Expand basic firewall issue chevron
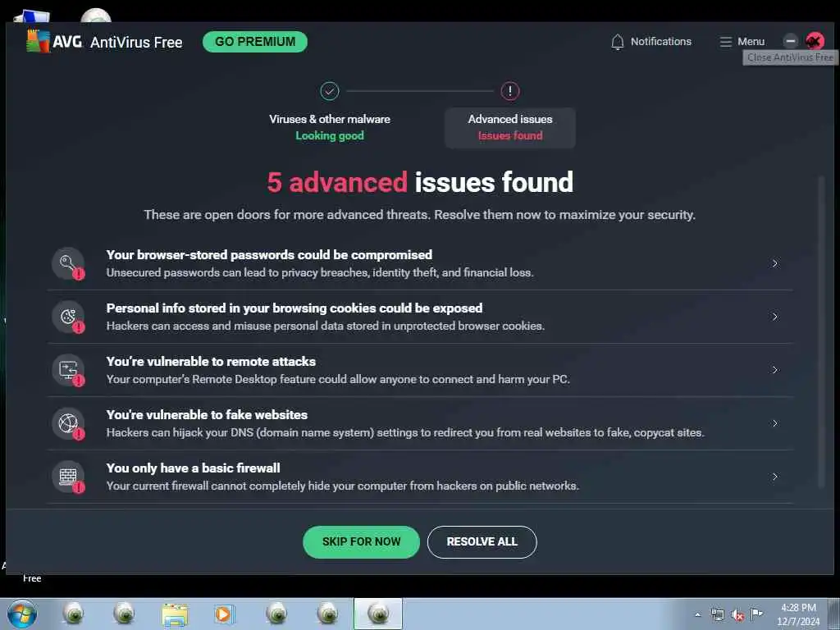 coord(774,477)
